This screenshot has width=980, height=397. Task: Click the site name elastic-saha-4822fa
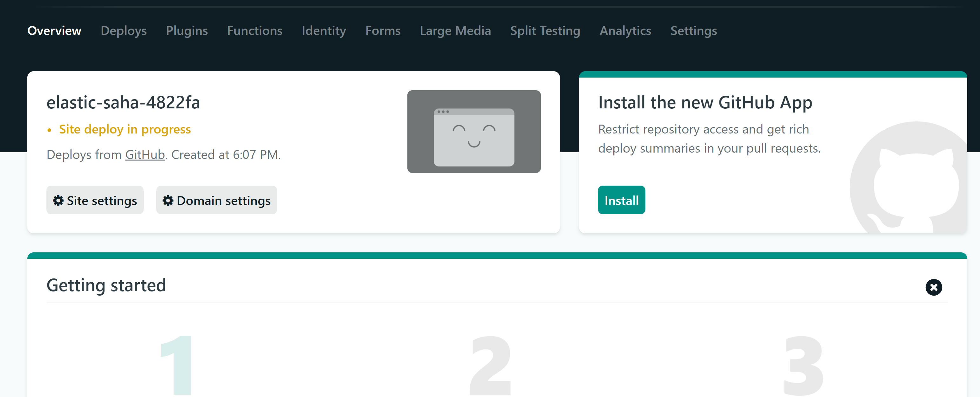click(x=124, y=102)
